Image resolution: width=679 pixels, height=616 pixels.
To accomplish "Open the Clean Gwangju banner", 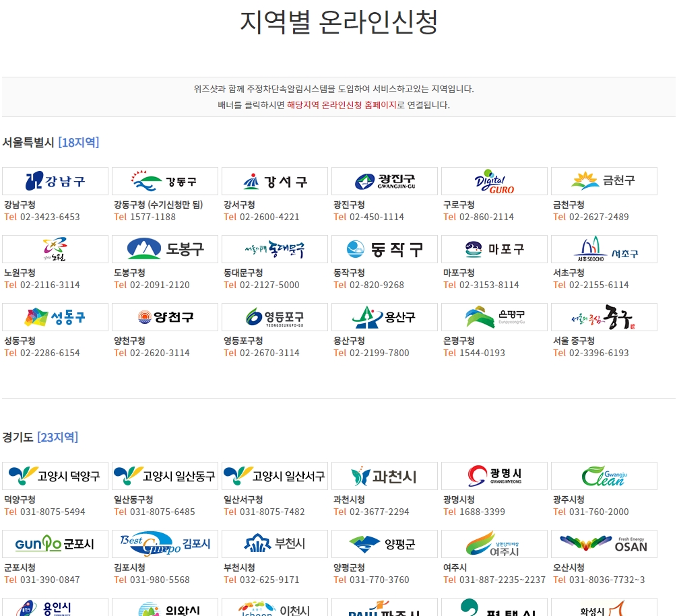I will (604, 476).
